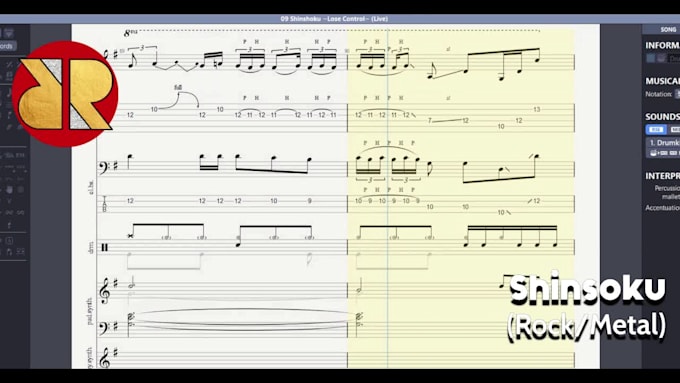Click the bass clef on the el.bs. staff
Image resolution: width=680 pixels, height=383 pixels.
[x=104, y=167]
